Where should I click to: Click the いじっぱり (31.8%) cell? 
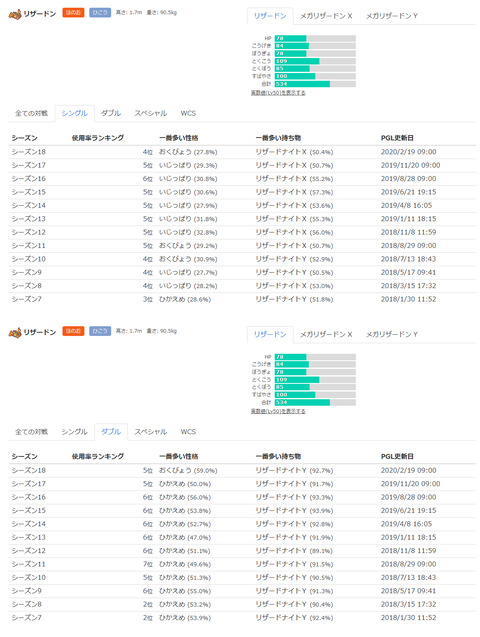coord(188,219)
